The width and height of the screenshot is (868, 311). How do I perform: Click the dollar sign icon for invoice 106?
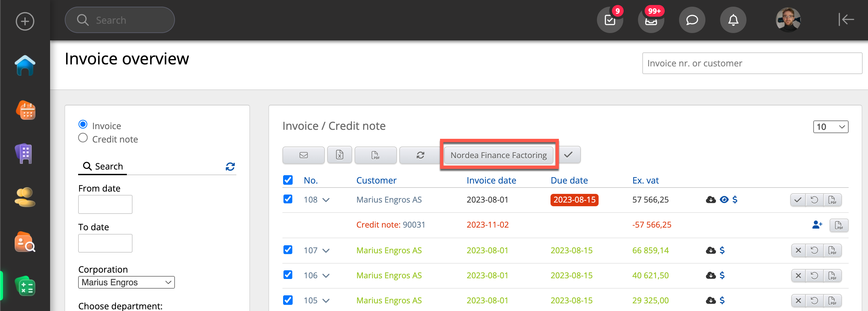pos(722,275)
